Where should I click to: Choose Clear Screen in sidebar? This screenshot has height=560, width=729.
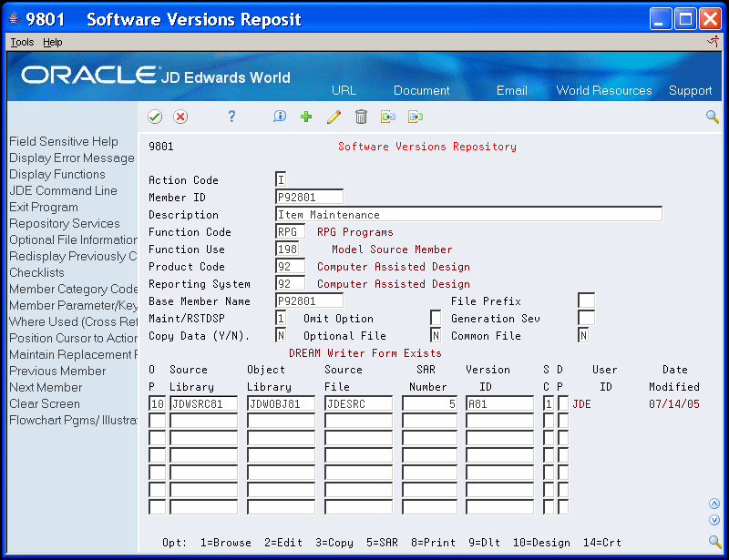pos(45,404)
